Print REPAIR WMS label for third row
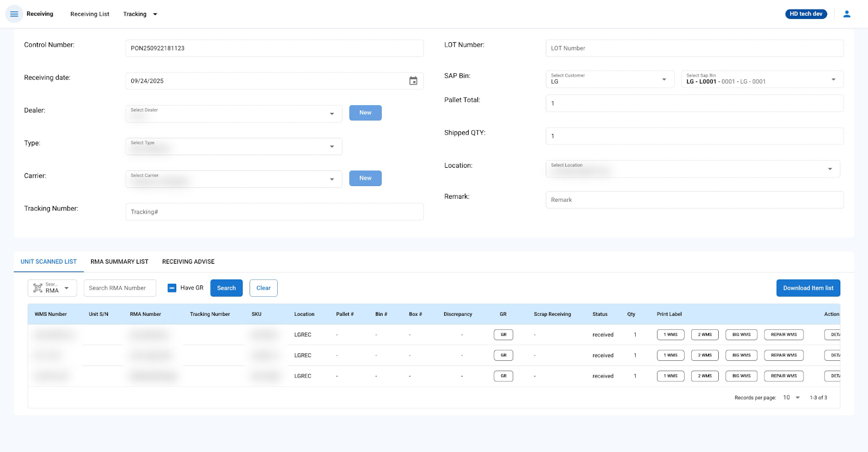The width and height of the screenshot is (868, 452). 783,376
